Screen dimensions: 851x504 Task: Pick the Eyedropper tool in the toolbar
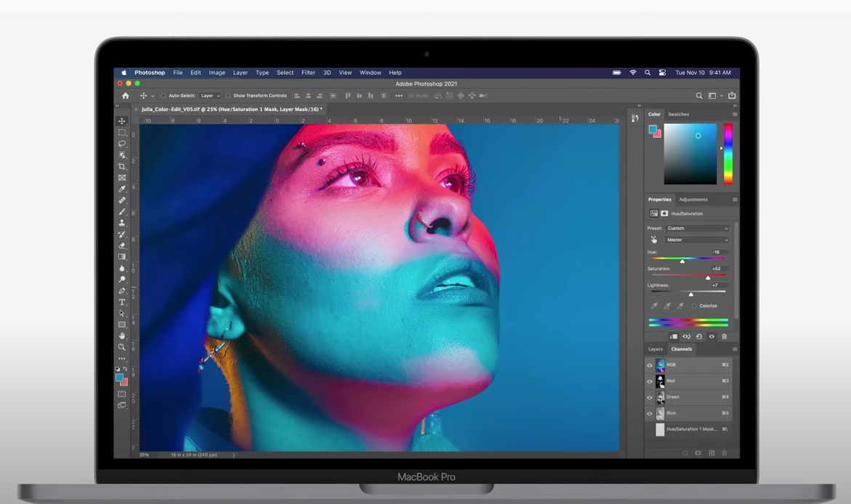[x=122, y=189]
